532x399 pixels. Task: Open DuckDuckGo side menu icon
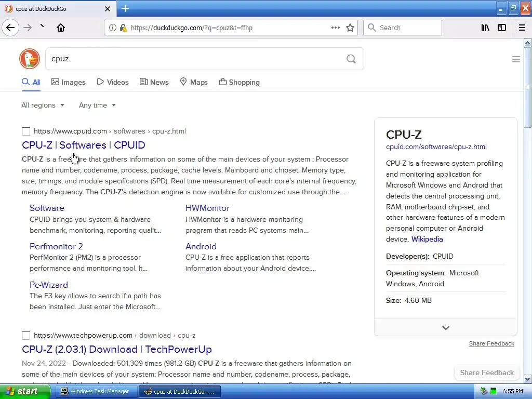(x=516, y=59)
